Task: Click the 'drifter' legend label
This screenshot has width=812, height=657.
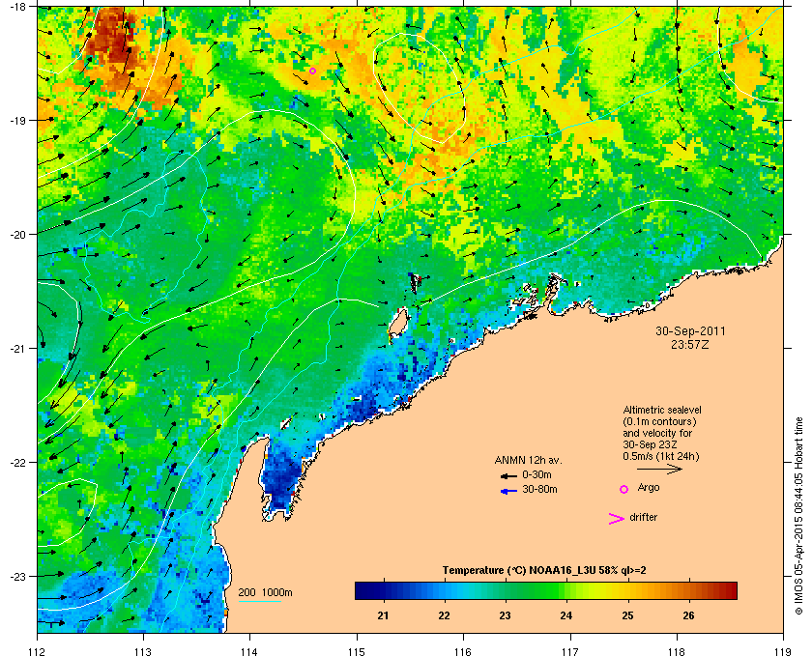Action: [x=643, y=517]
